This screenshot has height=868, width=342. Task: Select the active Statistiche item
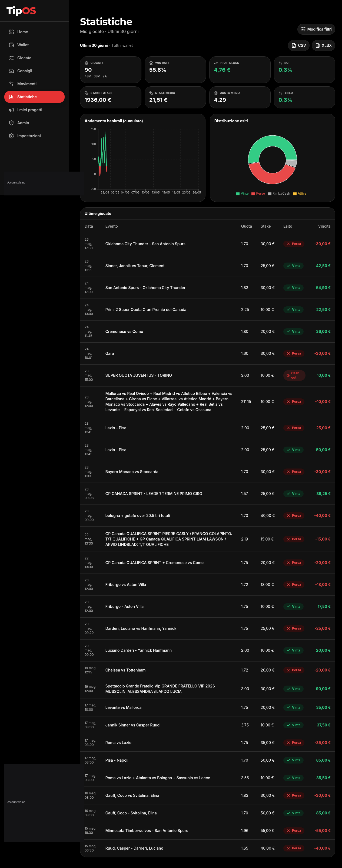click(34, 97)
